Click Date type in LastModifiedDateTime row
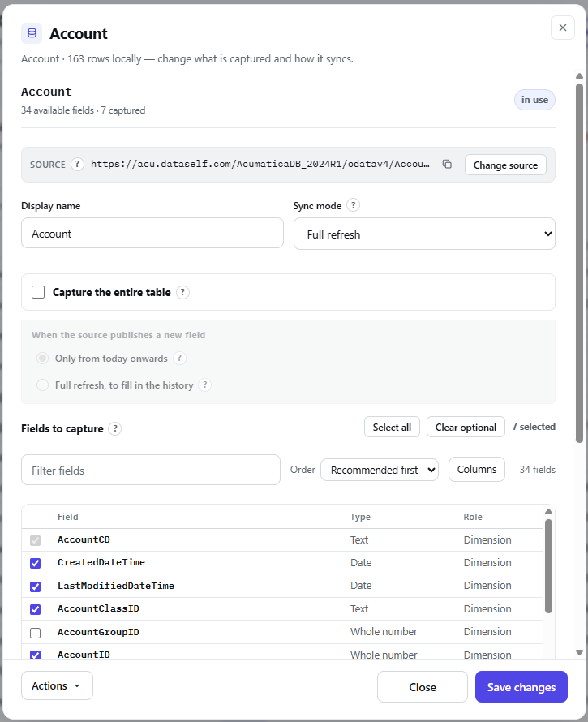 click(361, 585)
